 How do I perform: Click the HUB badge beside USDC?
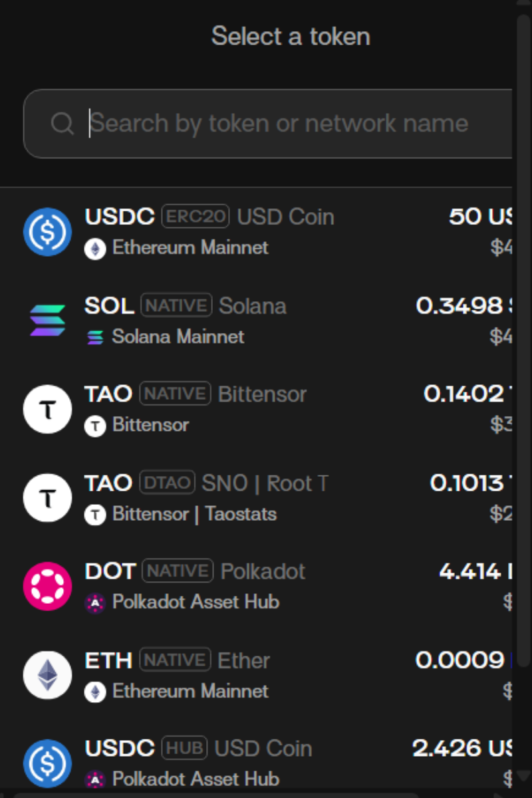coord(184,748)
